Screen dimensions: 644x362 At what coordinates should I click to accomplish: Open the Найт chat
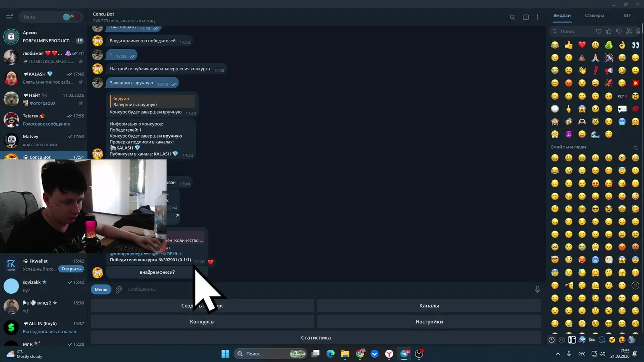pyautogui.click(x=44, y=99)
